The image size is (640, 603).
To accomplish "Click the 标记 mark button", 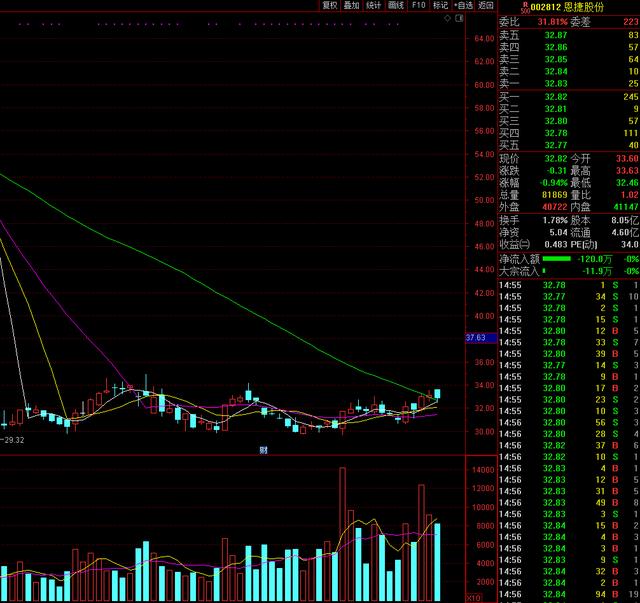I will point(440,5).
